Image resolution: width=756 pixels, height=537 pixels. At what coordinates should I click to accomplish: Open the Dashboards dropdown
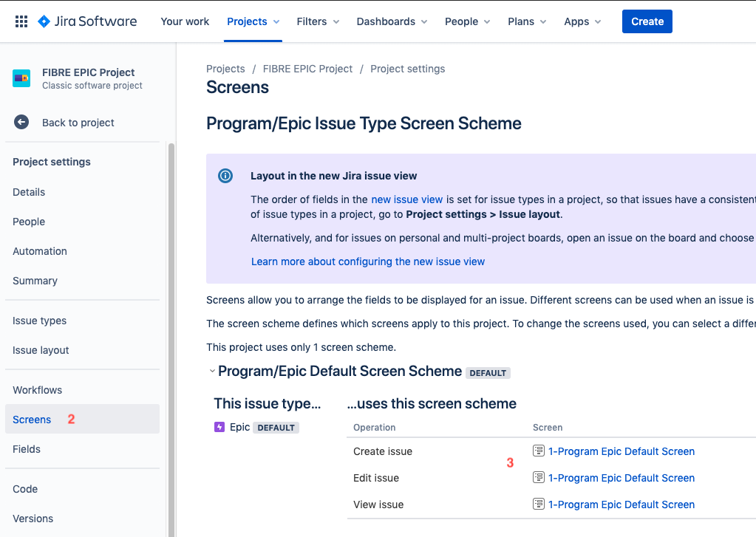click(x=392, y=21)
